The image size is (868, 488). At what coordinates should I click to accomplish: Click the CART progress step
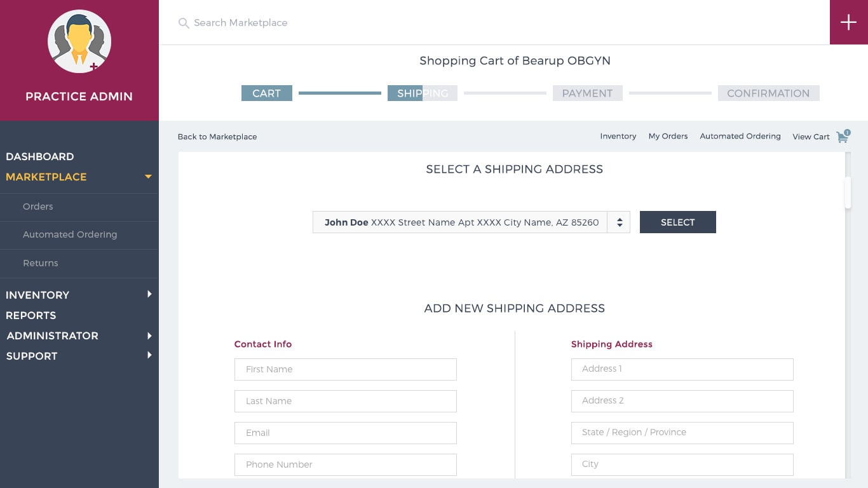coord(266,93)
